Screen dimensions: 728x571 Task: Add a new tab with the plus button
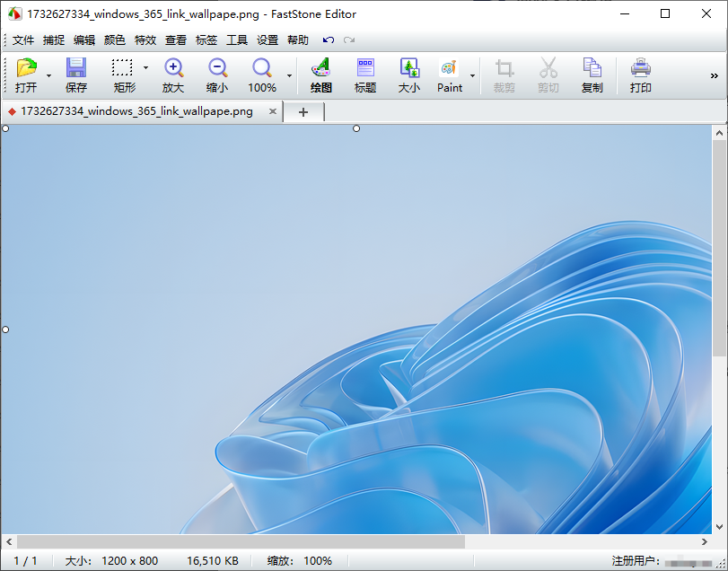tap(303, 112)
